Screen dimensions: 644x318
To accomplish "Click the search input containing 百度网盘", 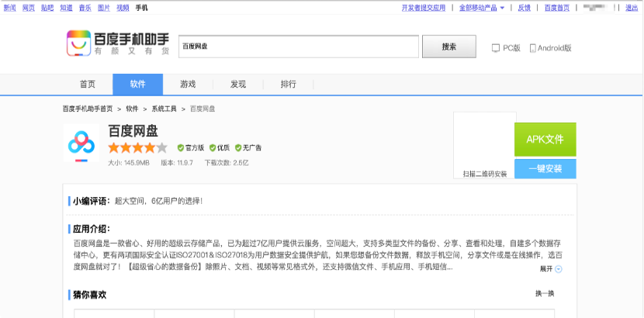I will (x=299, y=47).
